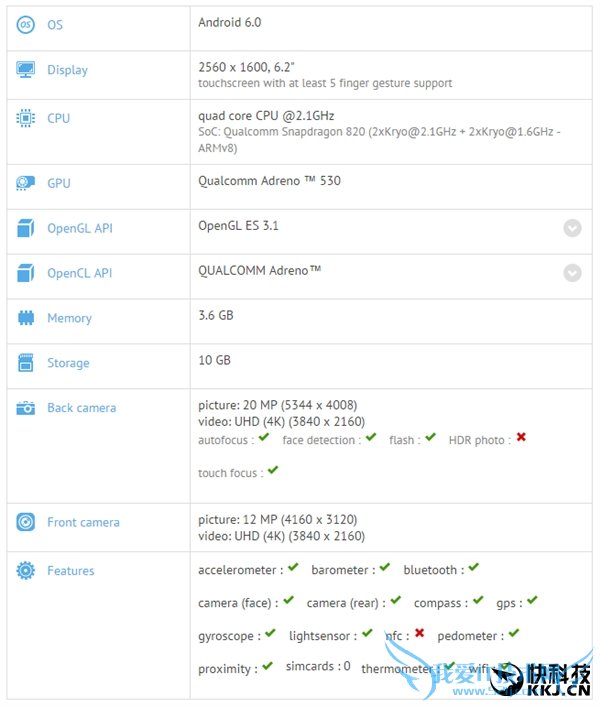
Task: Click the CPU chip icon
Action: pyautogui.click(x=26, y=118)
